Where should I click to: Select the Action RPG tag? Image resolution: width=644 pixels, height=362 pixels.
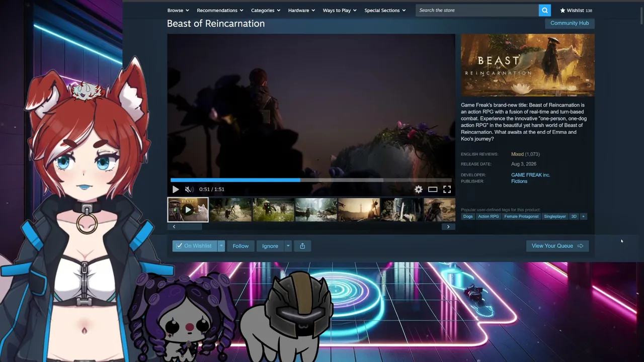pos(489,216)
